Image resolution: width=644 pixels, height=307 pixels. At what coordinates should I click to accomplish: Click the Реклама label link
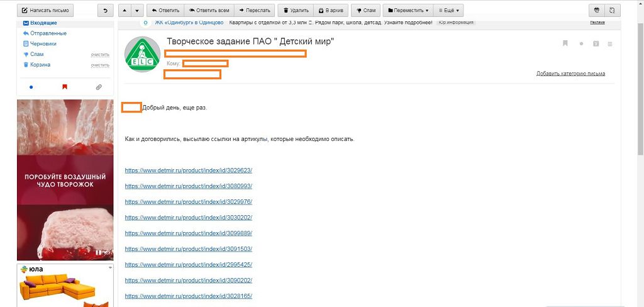(597, 23)
